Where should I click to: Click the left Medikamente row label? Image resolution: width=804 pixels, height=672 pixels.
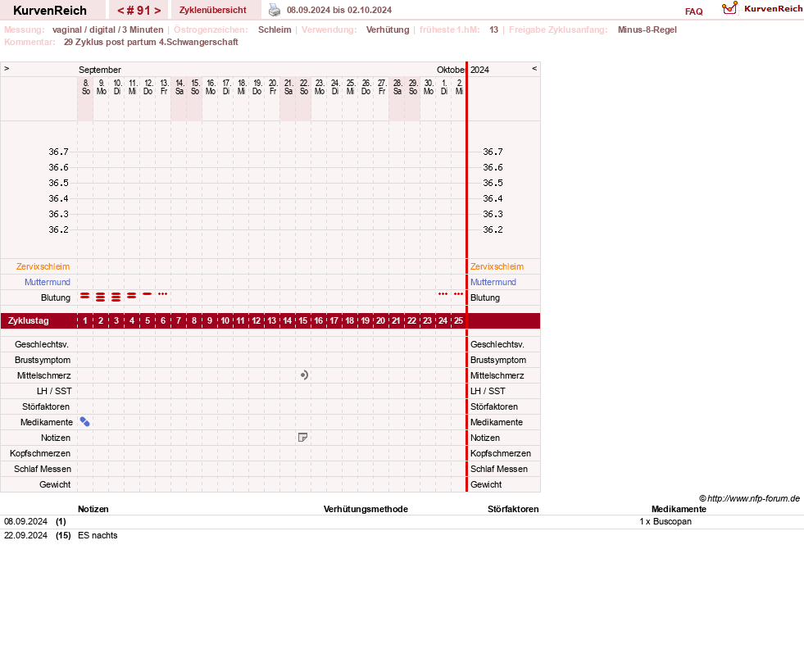pos(47,422)
